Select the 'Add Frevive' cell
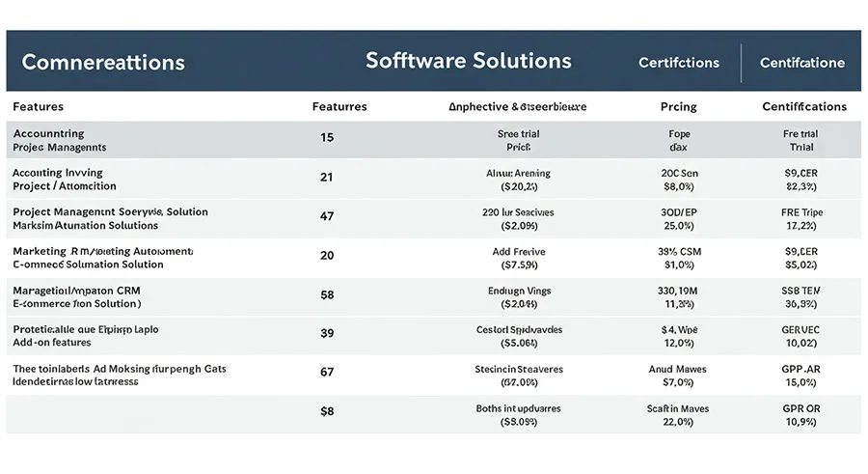 point(519,252)
